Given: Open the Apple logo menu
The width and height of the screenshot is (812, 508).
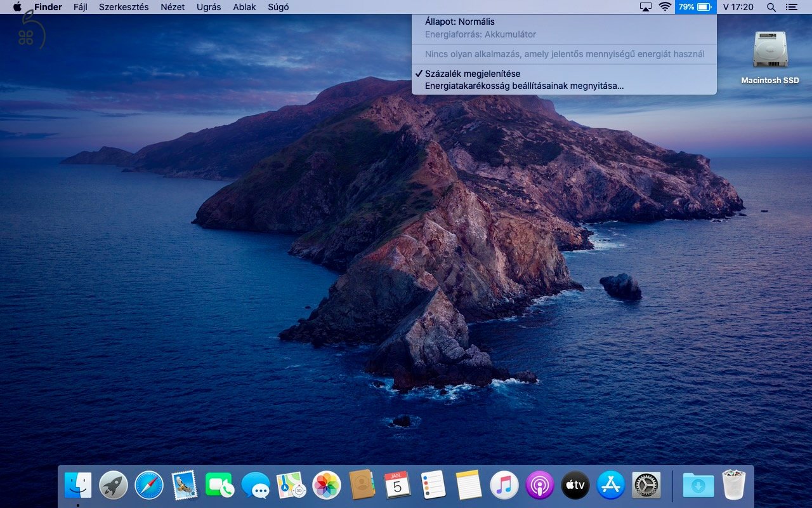Looking at the screenshot, I should 17,7.
